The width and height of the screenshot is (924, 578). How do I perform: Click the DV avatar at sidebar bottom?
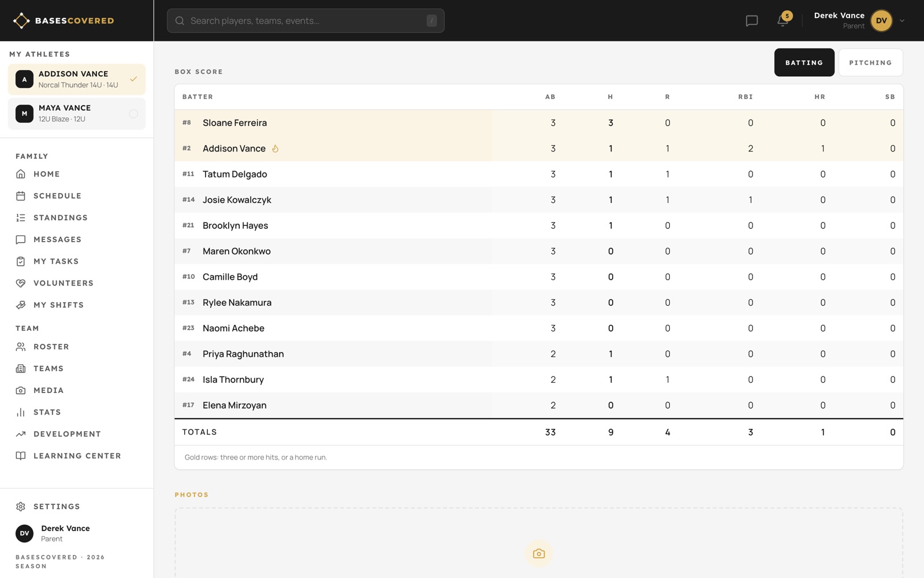[x=24, y=533]
